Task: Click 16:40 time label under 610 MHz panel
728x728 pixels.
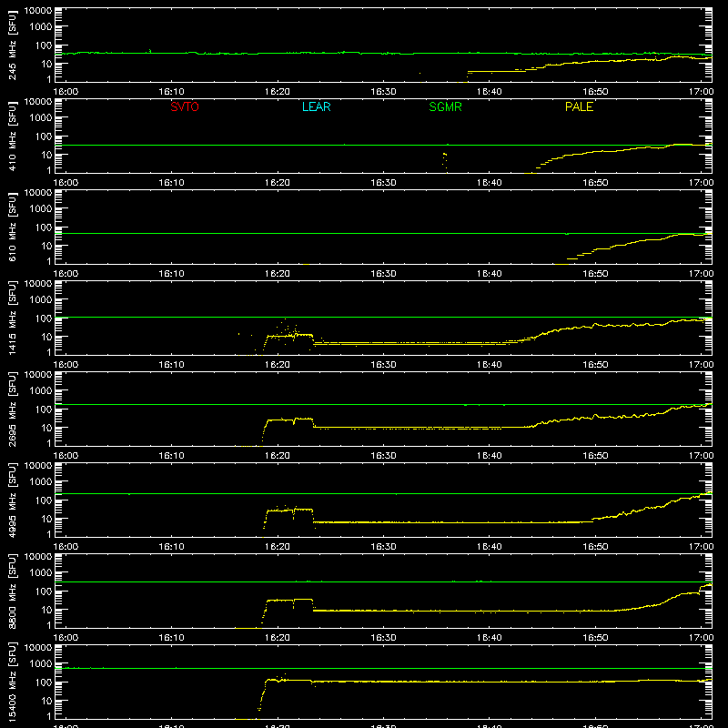Action: click(x=489, y=274)
